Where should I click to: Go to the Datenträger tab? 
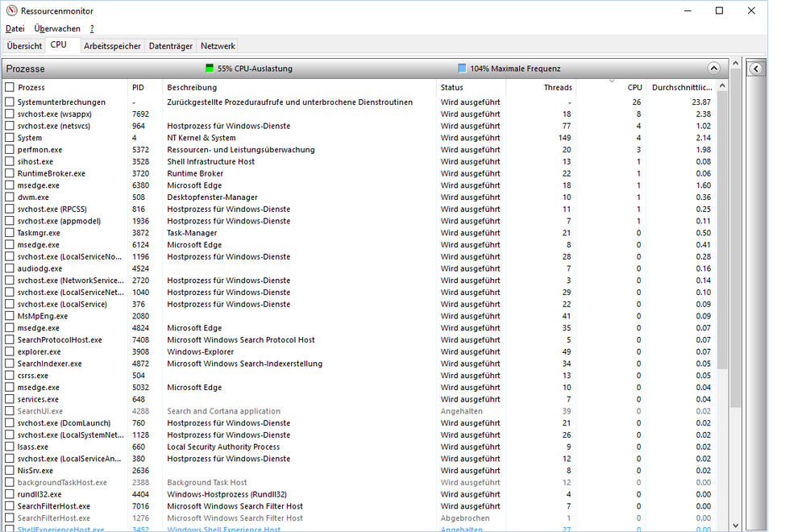(171, 46)
